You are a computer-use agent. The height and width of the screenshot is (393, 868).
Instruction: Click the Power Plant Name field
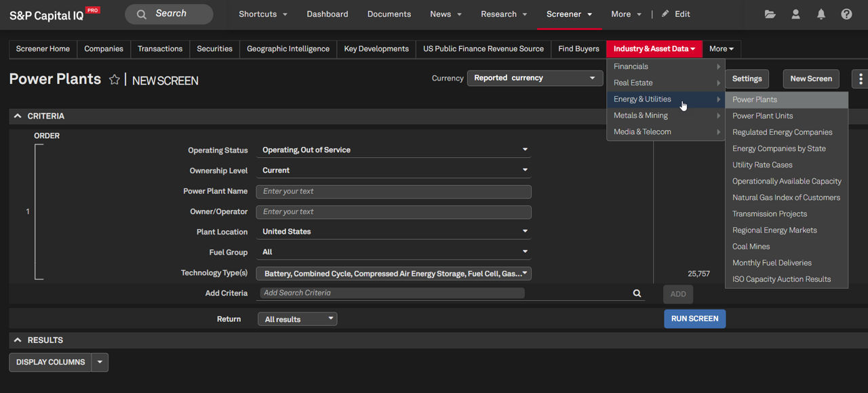click(393, 191)
